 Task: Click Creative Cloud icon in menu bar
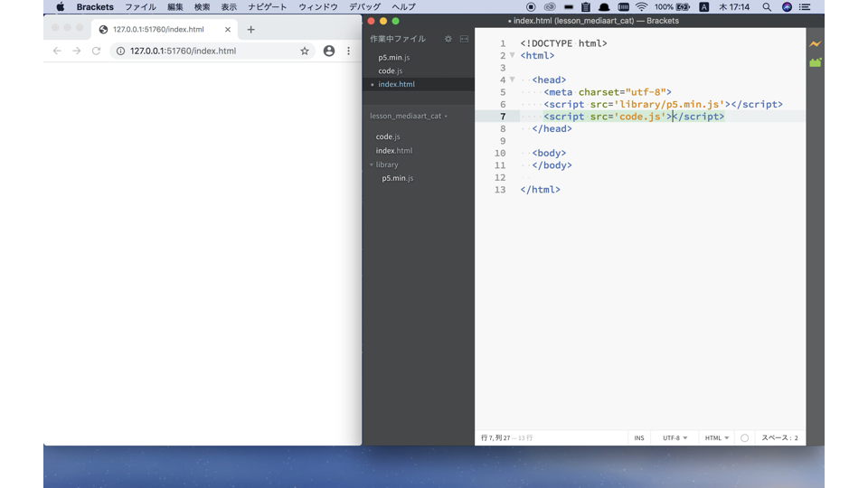coord(549,7)
